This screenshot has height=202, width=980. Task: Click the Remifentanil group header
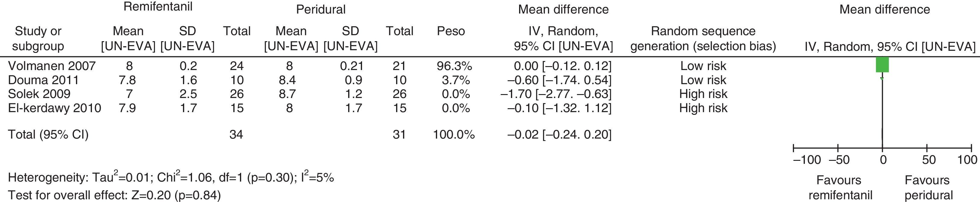pos(158,6)
